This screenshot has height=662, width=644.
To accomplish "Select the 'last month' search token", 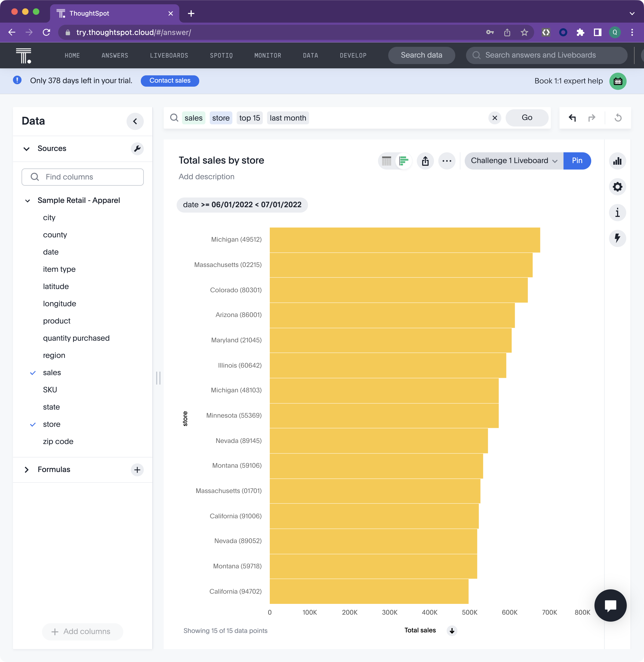I will tap(288, 118).
